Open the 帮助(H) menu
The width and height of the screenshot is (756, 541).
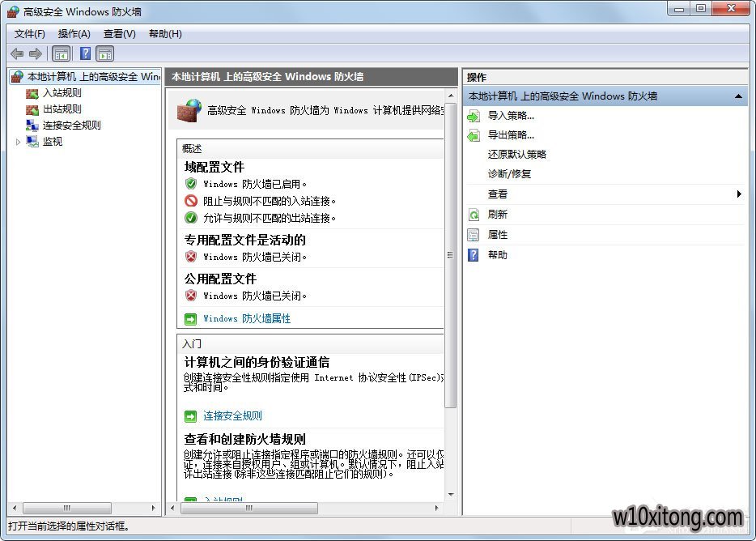[x=165, y=34]
